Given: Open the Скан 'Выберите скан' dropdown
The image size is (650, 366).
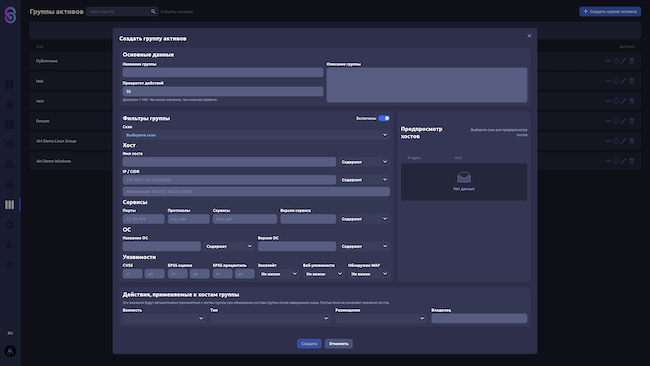Looking at the screenshot, I should pos(256,135).
